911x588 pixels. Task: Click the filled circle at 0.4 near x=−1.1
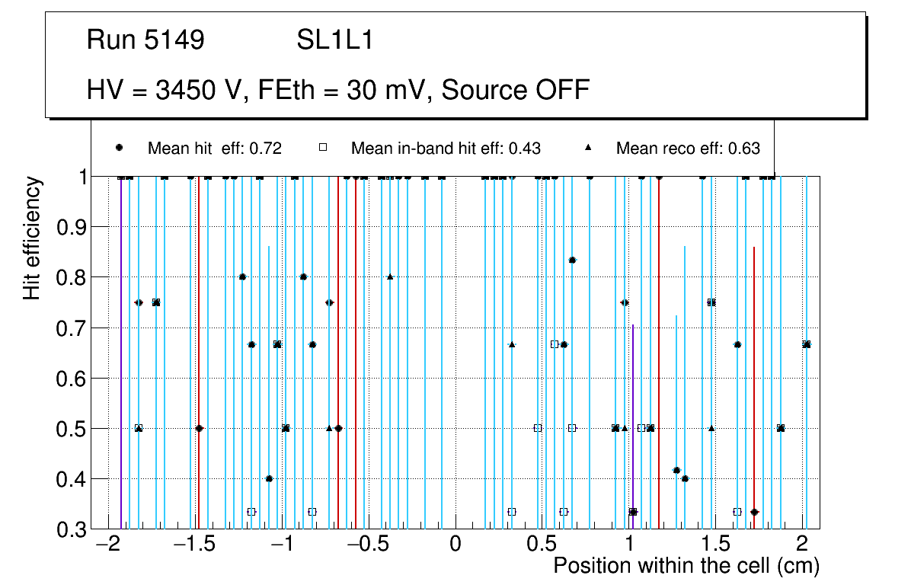(269, 479)
